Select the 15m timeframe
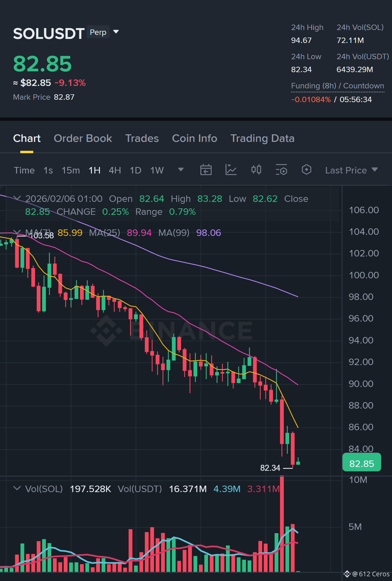This screenshot has width=392, height=581. 71,170
